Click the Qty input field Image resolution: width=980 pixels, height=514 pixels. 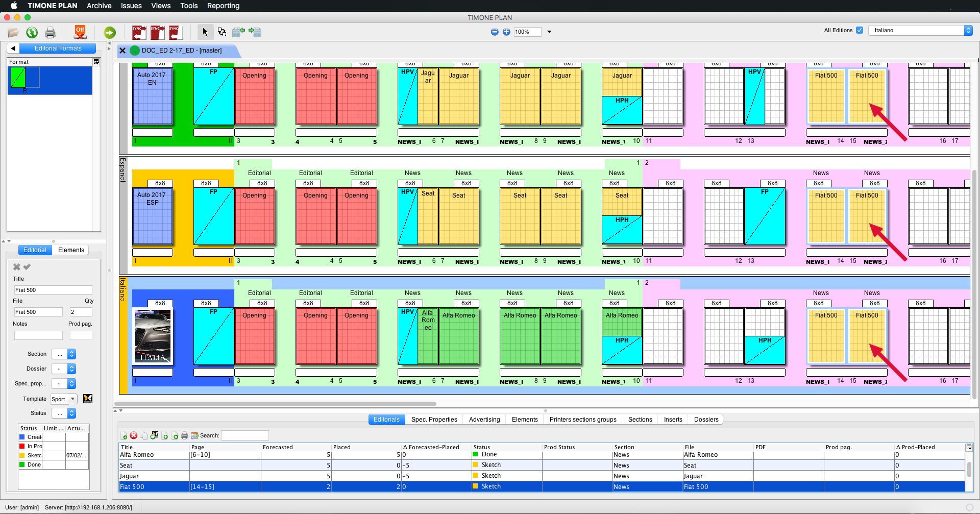click(x=81, y=312)
